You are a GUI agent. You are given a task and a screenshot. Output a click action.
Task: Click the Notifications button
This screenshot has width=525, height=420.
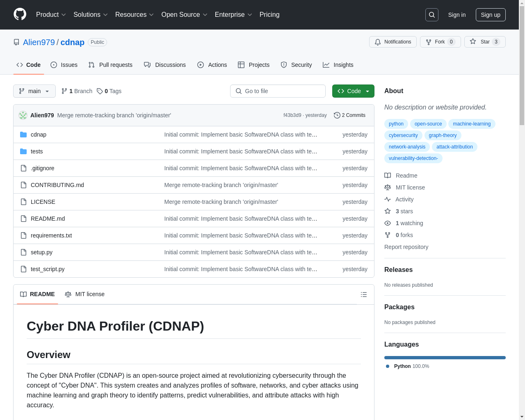tap(393, 42)
